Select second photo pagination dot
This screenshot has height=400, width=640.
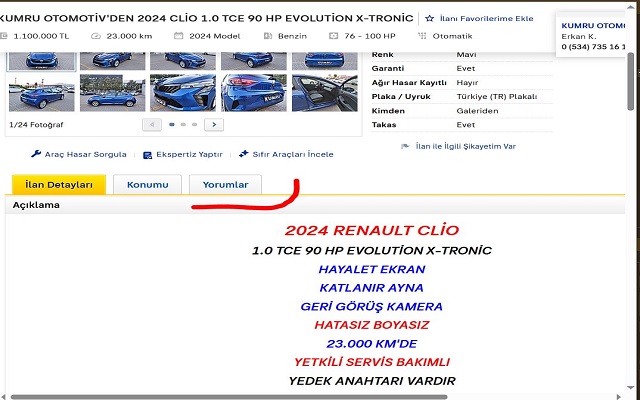(183, 124)
